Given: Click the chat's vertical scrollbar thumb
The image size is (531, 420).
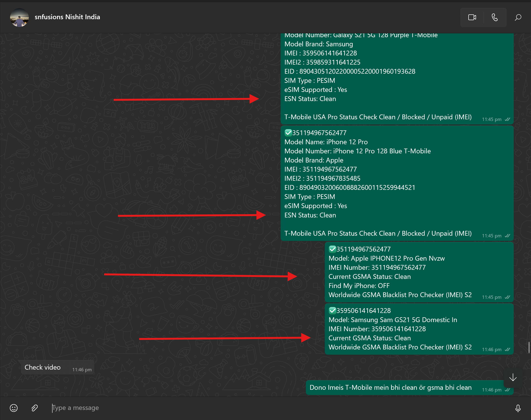Looking at the screenshot, I should tap(529, 348).
